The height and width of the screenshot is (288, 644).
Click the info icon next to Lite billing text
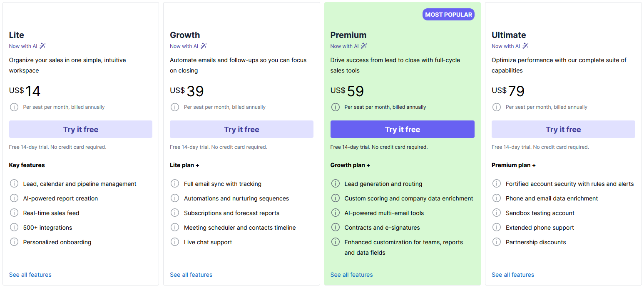(14, 107)
